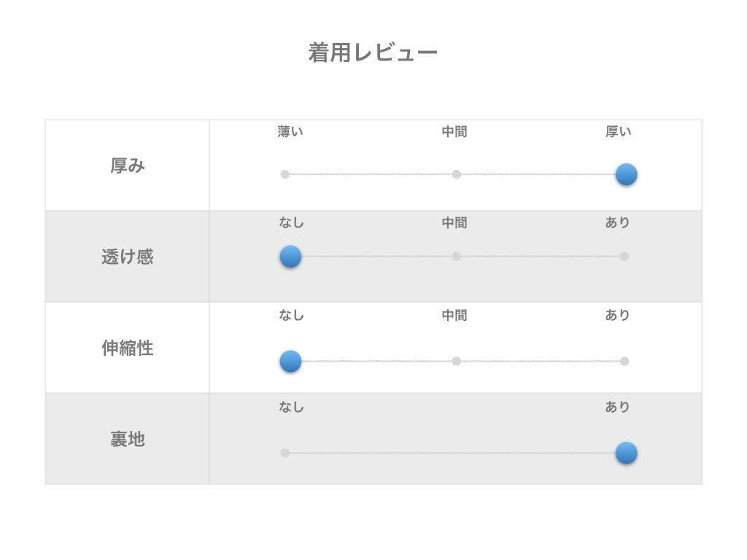This screenshot has width=747, height=560.
Task: Set 透け感 slider to the あり point
Action: (624, 256)
